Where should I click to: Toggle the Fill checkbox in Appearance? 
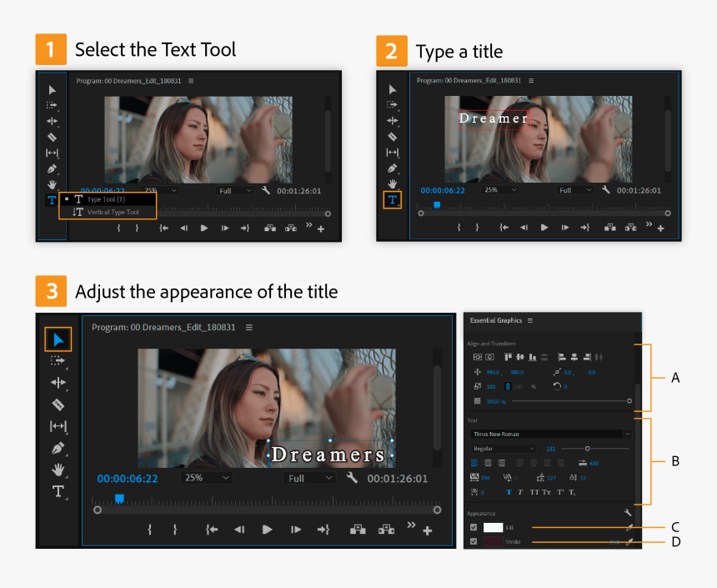(x=474, y=528)
